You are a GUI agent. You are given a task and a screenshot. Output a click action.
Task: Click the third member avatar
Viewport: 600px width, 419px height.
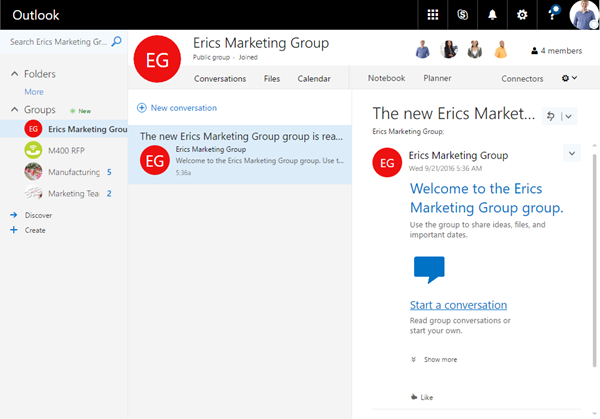pos(474,49)
